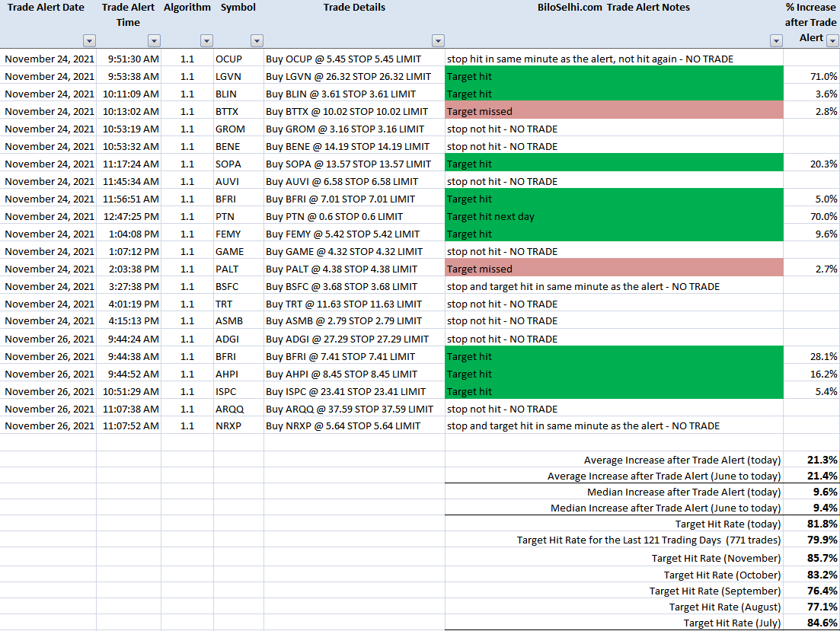The height and width of the screenshot is (631, 840).
Task: Click the 28.1% increase value
Action: (823, 356)
